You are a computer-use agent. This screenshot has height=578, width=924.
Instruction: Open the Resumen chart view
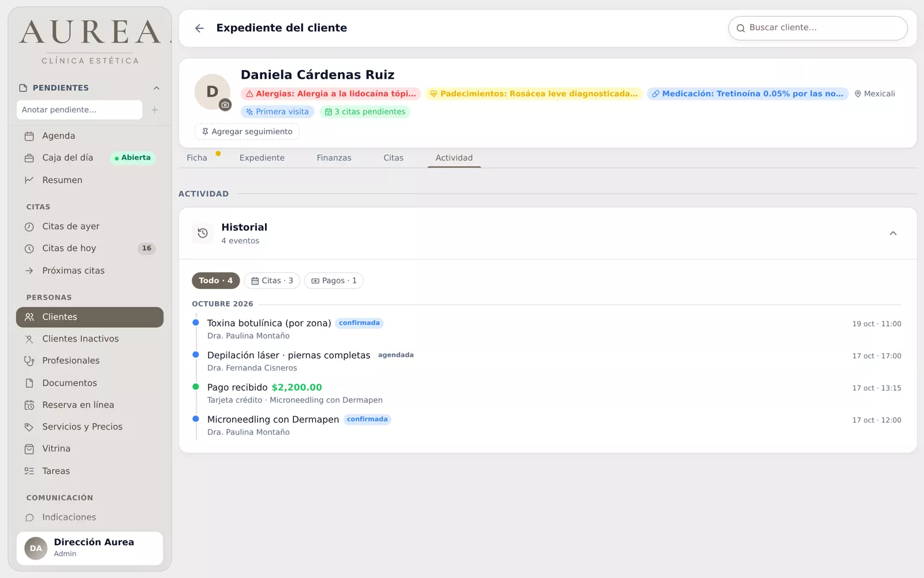[90, 180]
